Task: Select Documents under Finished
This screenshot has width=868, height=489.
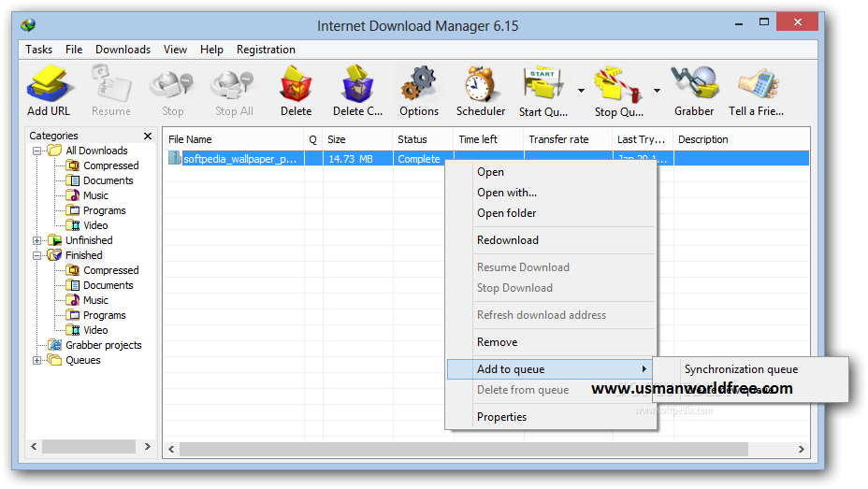Action: tap(108, 285)
